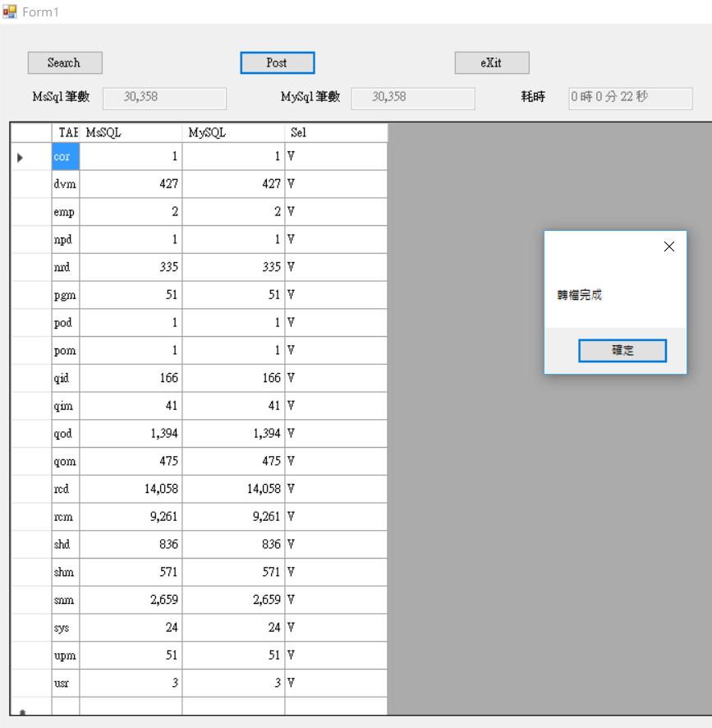Screen dimensions: 712x728
Task: Click MySQL value 14,058 in rcd row
Action: point(233,489)
